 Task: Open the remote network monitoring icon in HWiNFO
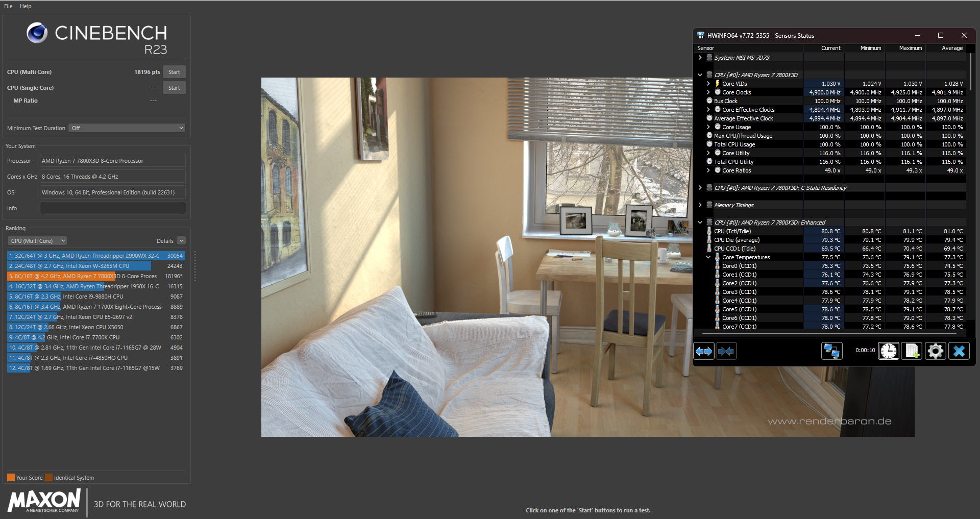[x=831, y=351]
